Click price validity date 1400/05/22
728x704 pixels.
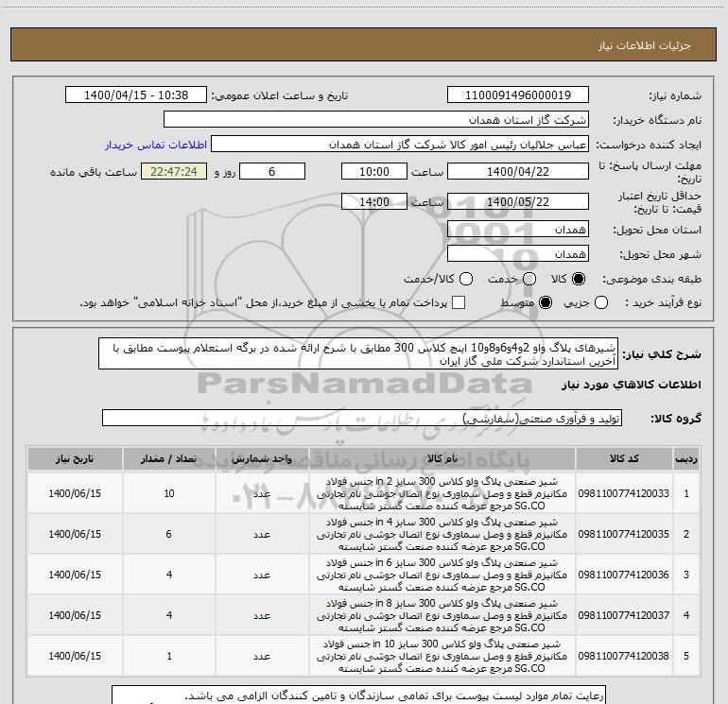[x=518, y=201]
